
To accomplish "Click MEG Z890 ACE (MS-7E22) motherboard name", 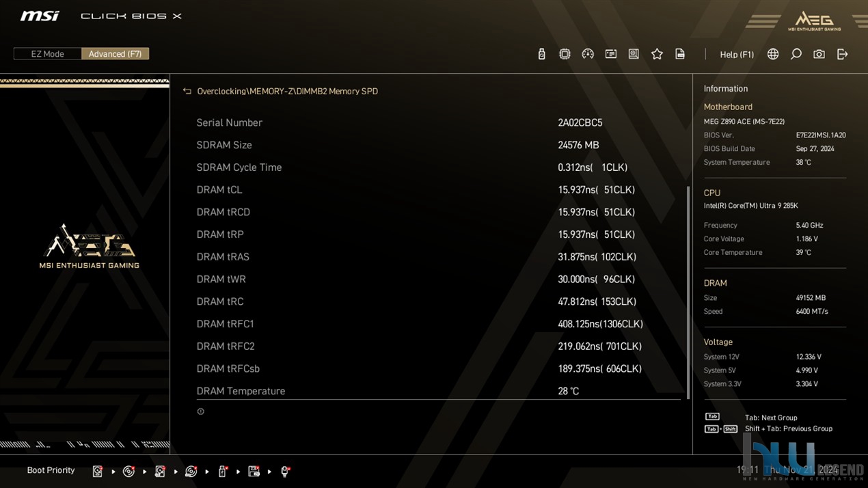I will tap(744, 122).
